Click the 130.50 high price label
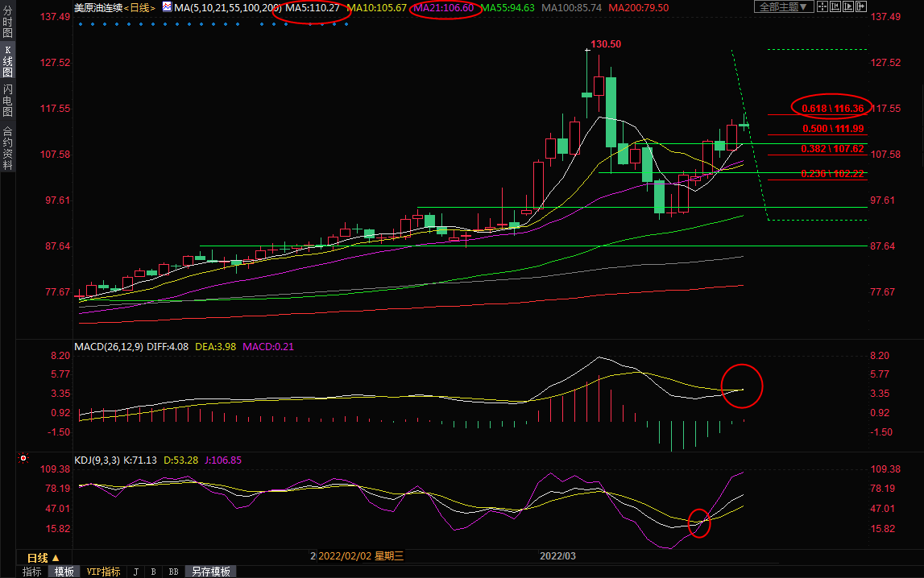 coord(606,44)
